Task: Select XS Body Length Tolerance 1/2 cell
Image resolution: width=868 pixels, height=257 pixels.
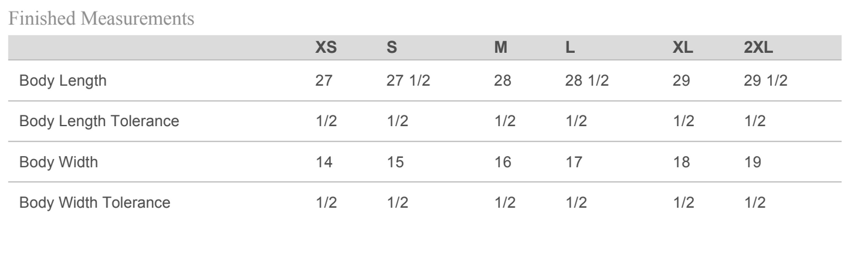Action: click(x=326, y=121)
